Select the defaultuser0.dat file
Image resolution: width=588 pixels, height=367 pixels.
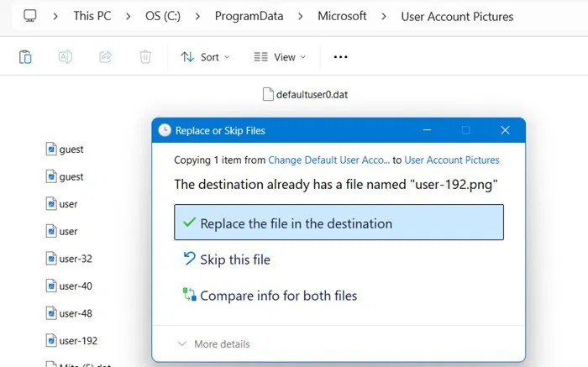point(305,94)
